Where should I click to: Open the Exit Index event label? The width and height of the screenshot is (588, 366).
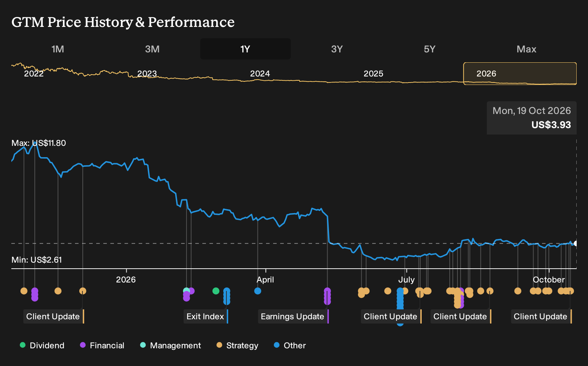tap(206, 316)
